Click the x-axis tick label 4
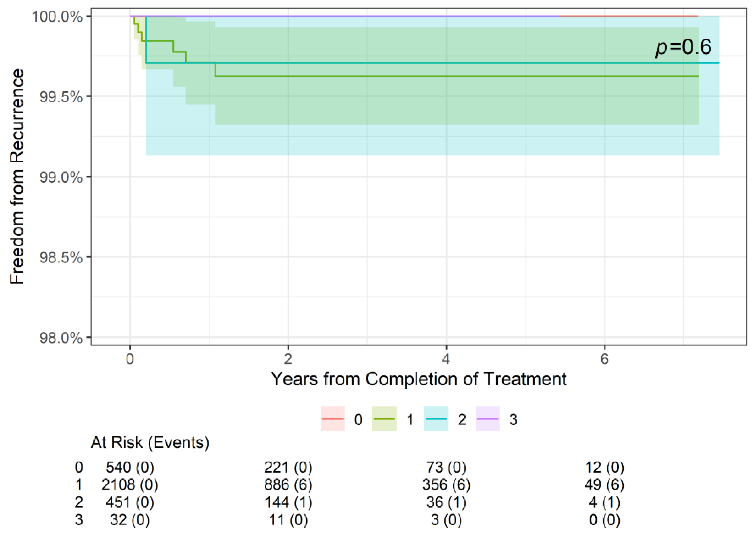 [446, 359]
